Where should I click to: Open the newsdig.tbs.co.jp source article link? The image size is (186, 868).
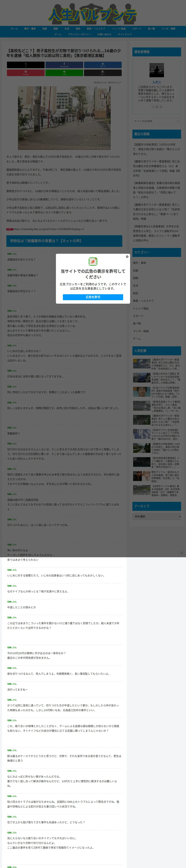point(49,229)
